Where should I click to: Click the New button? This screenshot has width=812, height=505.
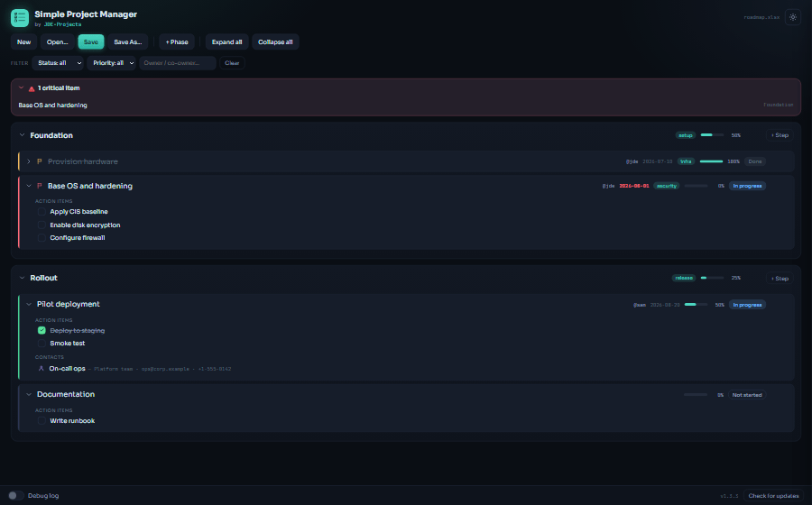point(23,41)
